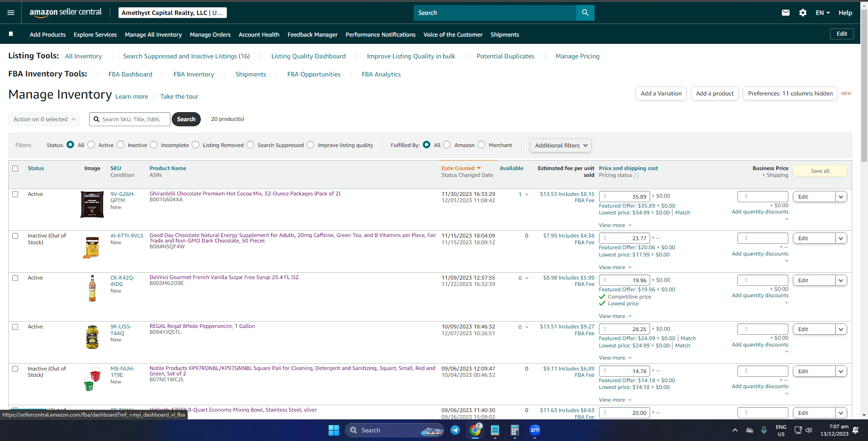Select the Listing Removed status filter

point(196,145)
